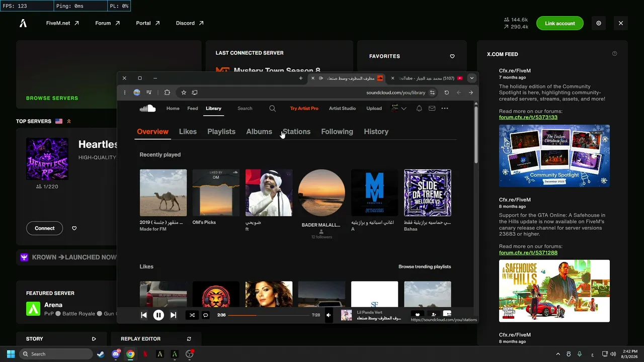This screenshot has width=644, height=362.
Task: Expand the Top Servers region selector
Action: pos(69,121)
